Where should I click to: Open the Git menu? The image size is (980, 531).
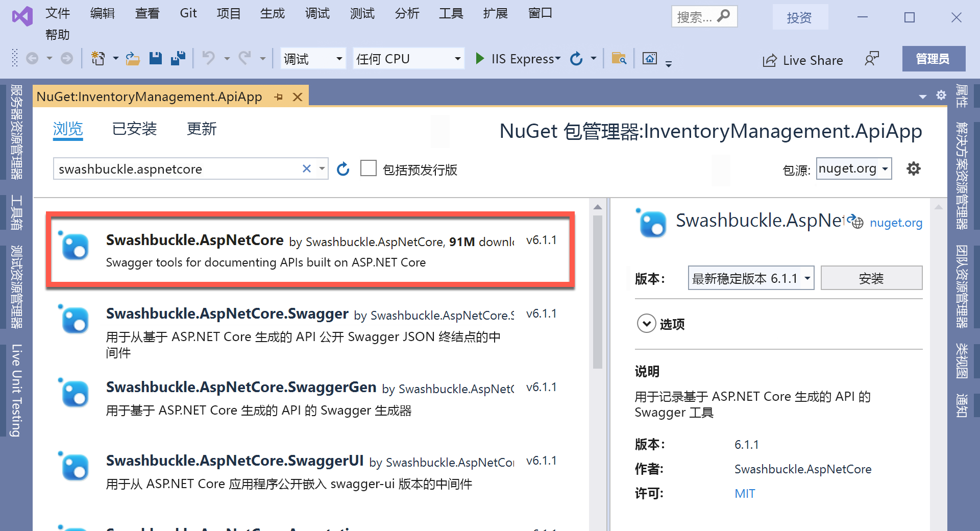click(x=188, y=13)
